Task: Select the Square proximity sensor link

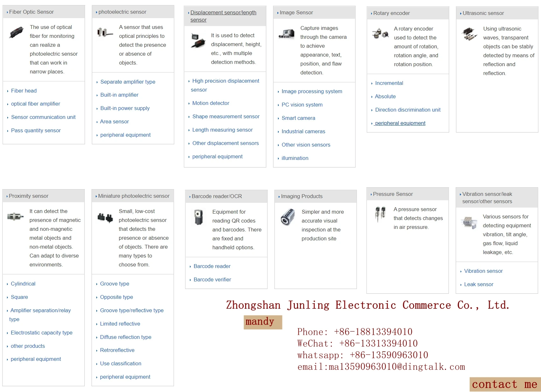Action: [19, 297]
